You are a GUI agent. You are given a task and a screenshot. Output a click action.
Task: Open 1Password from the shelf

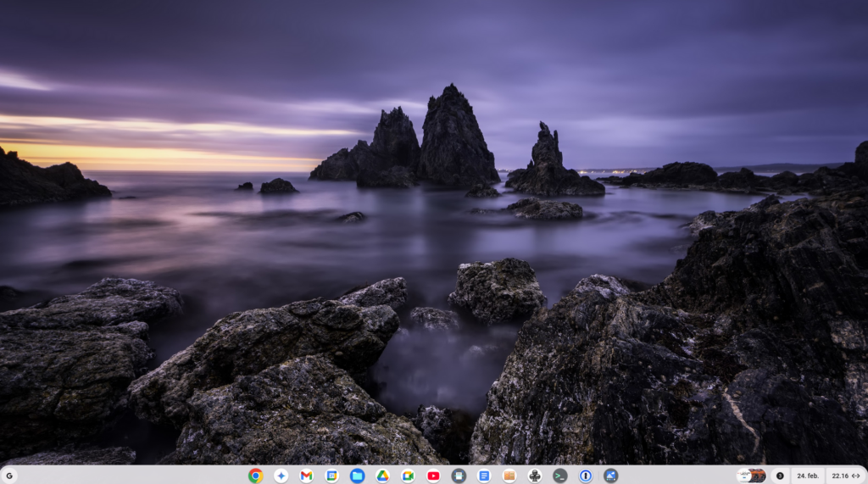coord(586,476)
